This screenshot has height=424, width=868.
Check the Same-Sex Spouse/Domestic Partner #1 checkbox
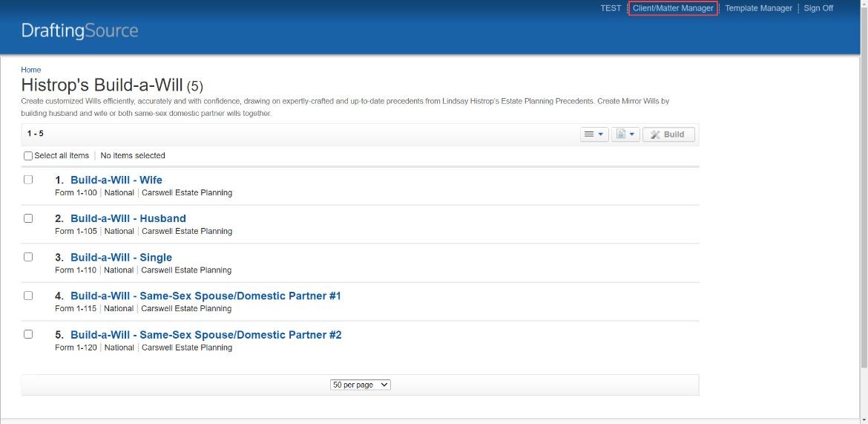tap(28, 296)
